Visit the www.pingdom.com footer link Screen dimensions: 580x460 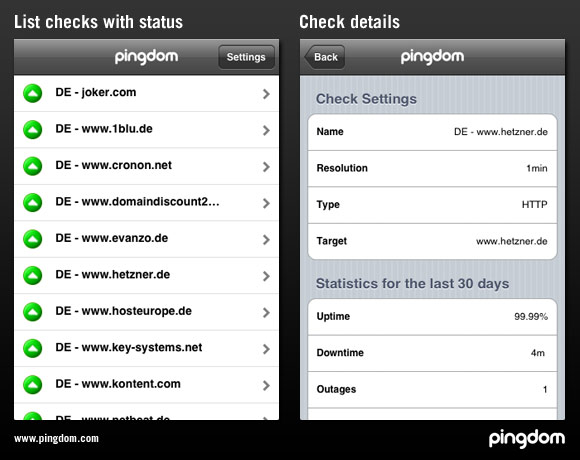point(57,439)
